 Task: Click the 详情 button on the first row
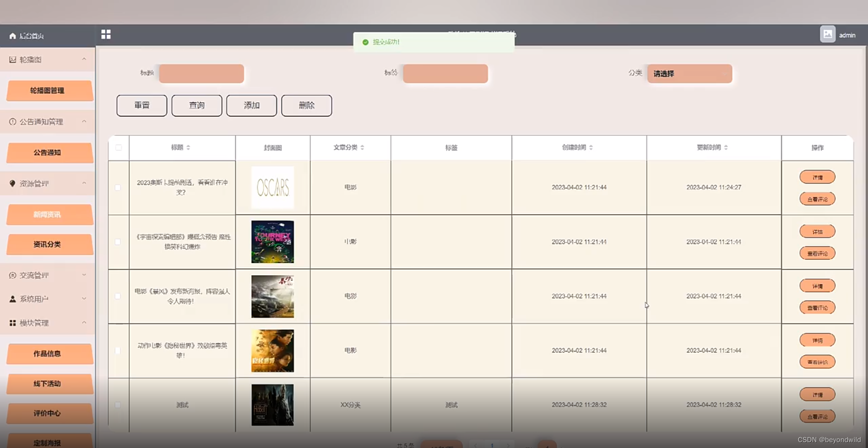pyautogui.click(x=817, y=177)
